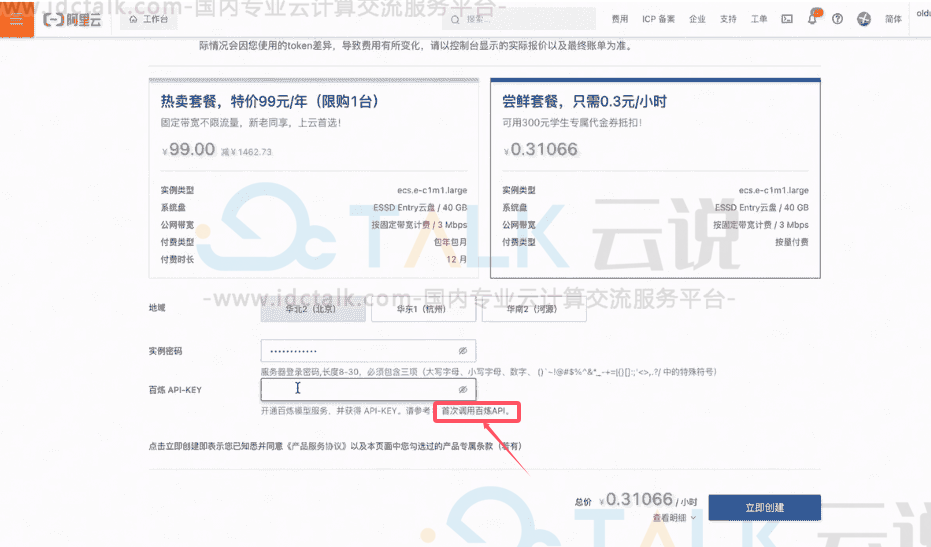This screenshot has height=547, width=931.
Task: Click the ¥99.00 price text
Action: coord(188,149)
